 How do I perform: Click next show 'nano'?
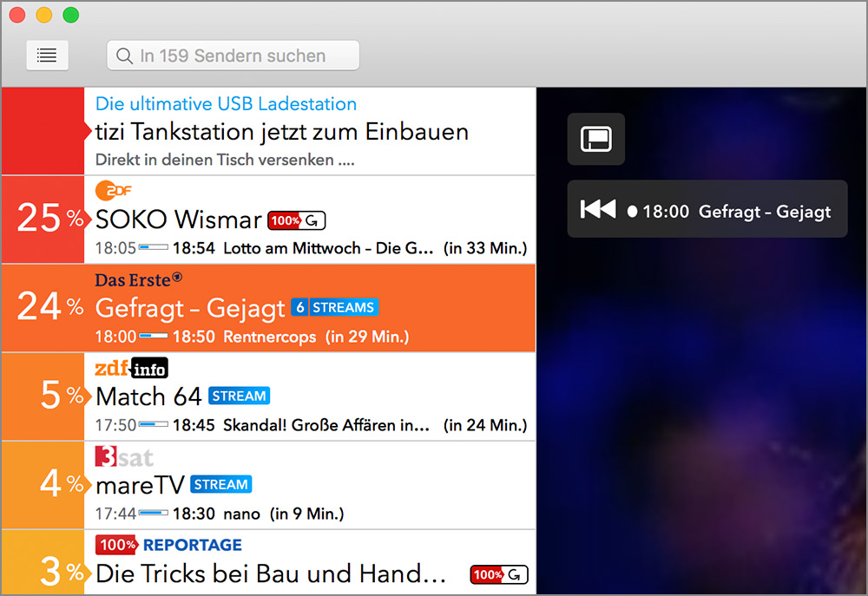241,514
